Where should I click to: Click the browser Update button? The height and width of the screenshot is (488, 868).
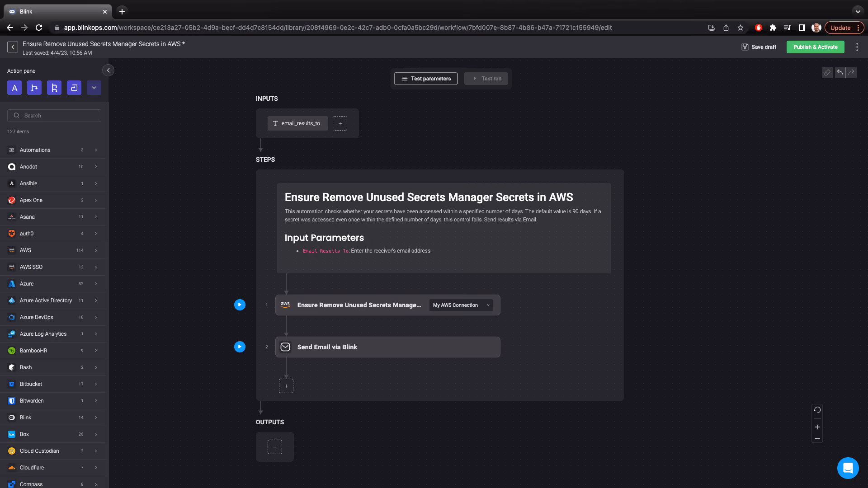pyautogui.click(x=844, y=28)
